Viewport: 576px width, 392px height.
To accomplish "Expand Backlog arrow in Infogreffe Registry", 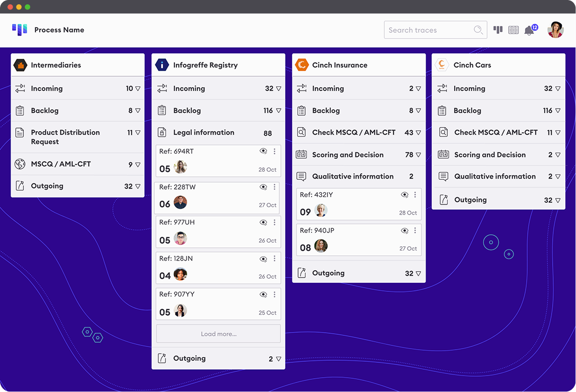I will (278, 111).
